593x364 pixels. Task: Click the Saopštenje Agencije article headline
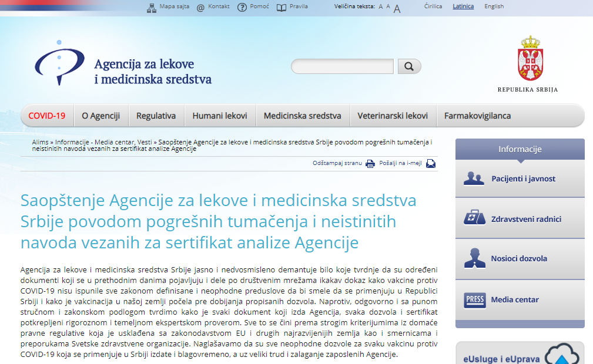pyautogui.click(x=218, y=221)
